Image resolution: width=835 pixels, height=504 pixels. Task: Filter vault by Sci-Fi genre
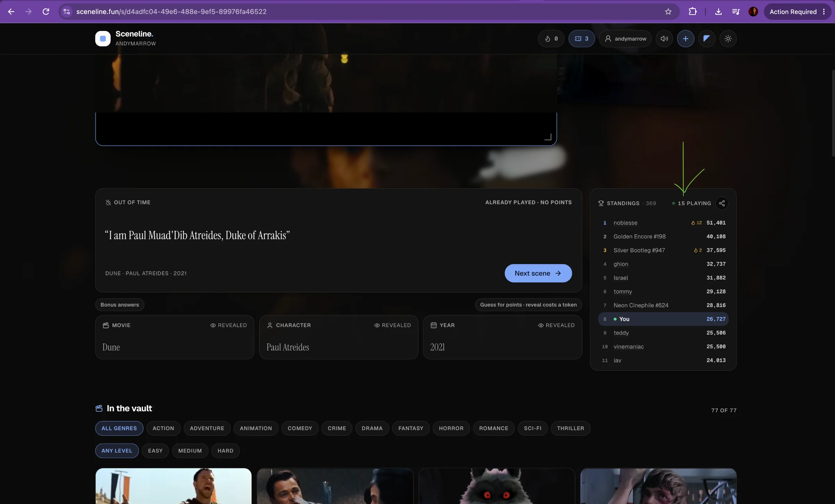point(533,428)
